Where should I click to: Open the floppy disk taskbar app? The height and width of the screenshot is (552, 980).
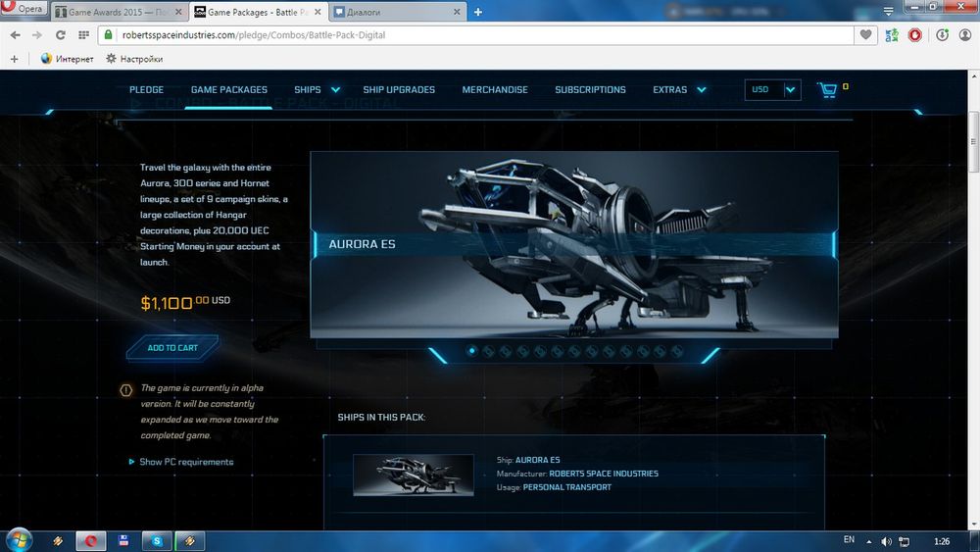123,541
